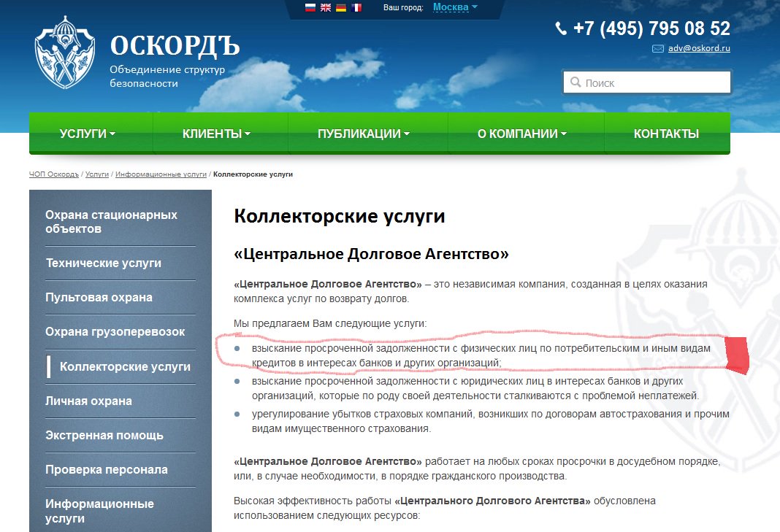This screenshot has width=780, height=532.
Task: Click Мы предлагаем Вам следующие услуги text
Action: 330,323
